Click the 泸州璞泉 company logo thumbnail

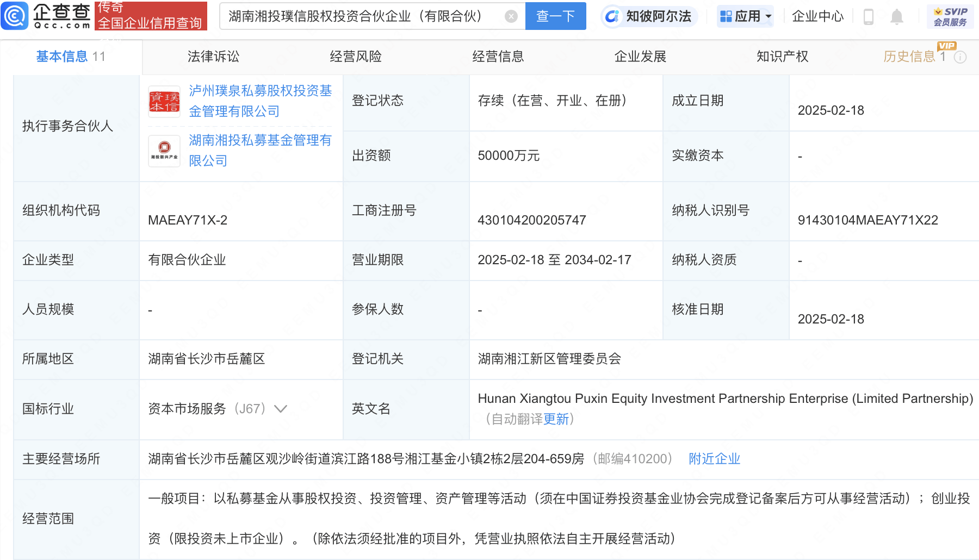pos(164,102)
